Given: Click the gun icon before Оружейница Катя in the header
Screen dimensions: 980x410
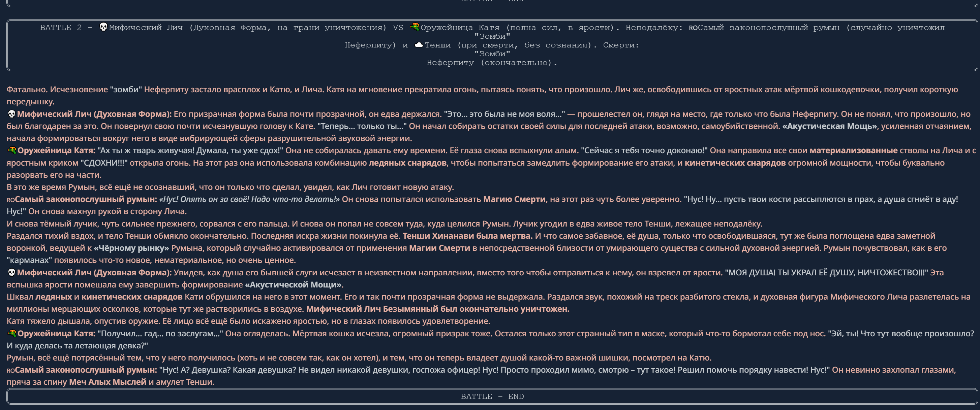Looking at the screenshot, I should (414, 27).
